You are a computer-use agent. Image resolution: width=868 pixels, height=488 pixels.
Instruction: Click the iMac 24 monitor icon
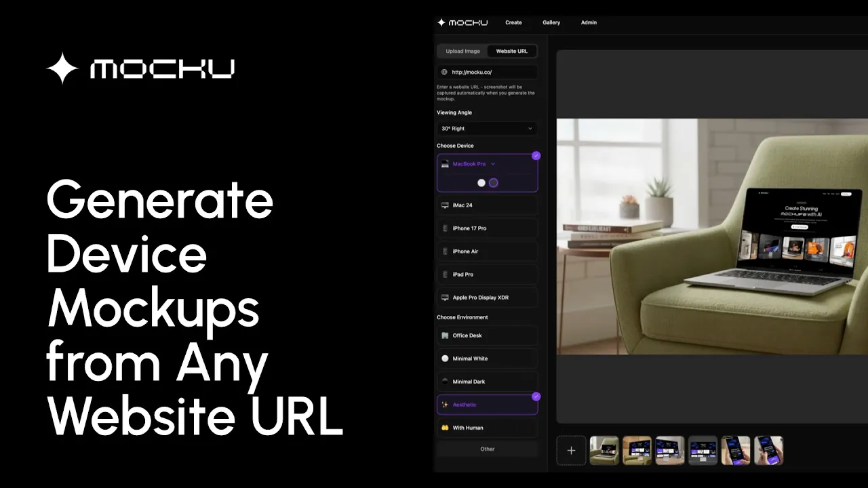pyautogui.click(x=445, y=205)
